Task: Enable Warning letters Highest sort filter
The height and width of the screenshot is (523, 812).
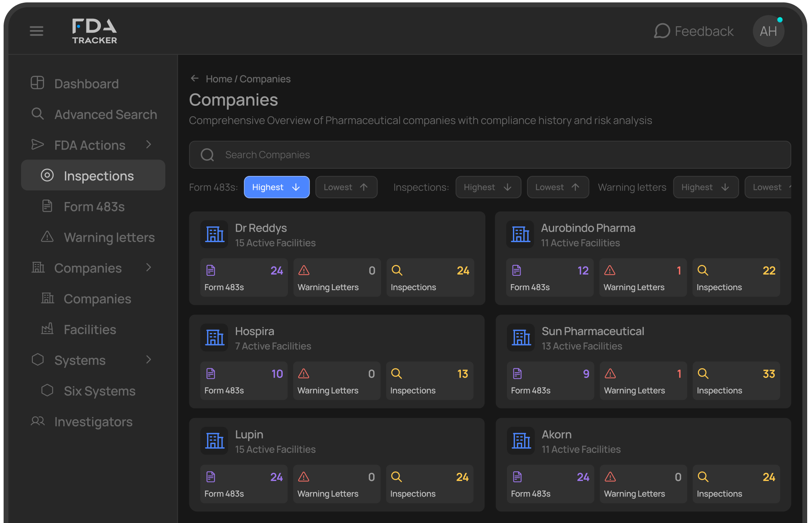Action: (x=705, y=187)
